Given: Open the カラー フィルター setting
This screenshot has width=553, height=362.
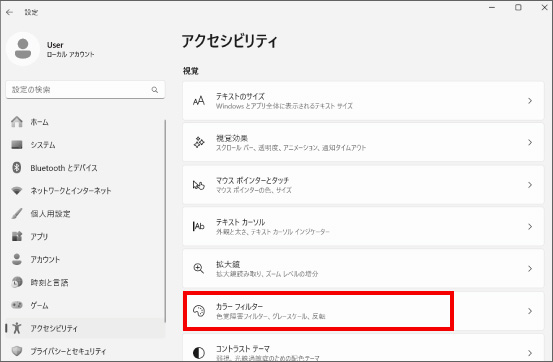Looking at the screenshot, I should [x=363, y=311].
